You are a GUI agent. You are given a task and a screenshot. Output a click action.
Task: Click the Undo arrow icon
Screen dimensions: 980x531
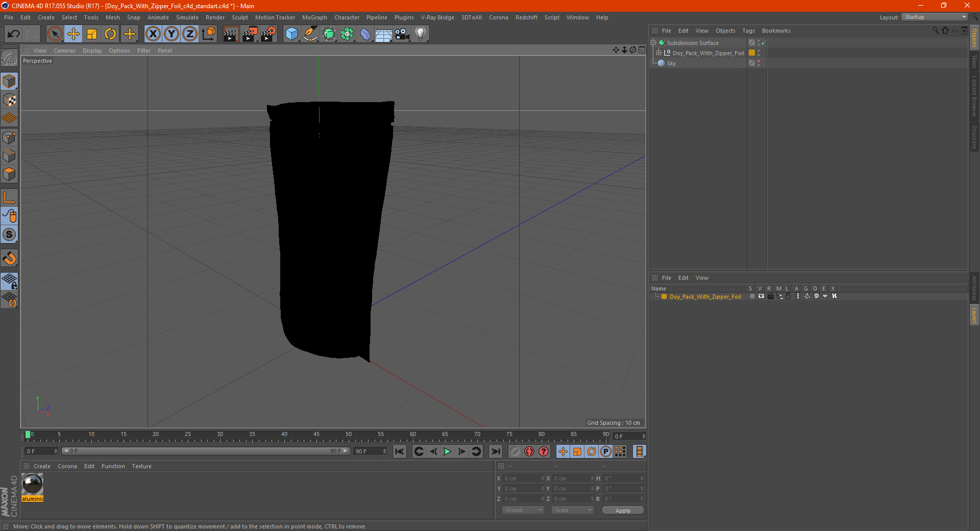click(x=14, y=34)
